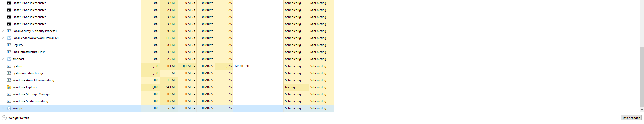
Task: Click console icon of the 2,1 MB Host row
Action: tap(9, 10)
